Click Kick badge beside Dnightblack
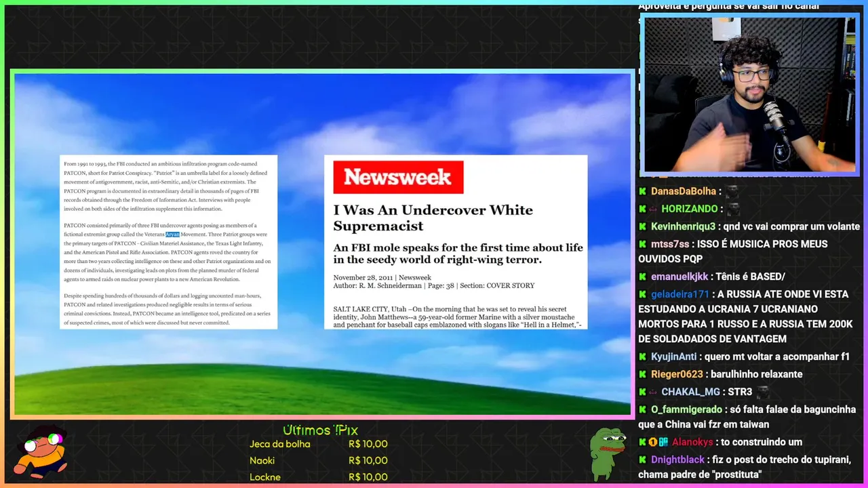 [643, 460]
